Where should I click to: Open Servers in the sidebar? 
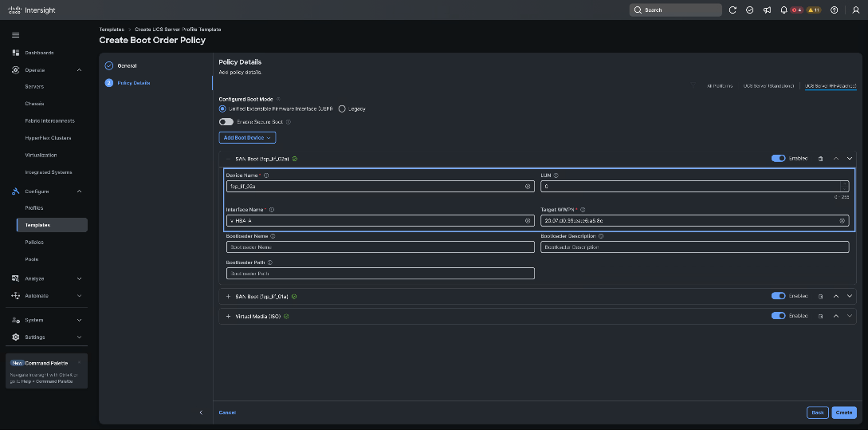(x=34, y=86)
